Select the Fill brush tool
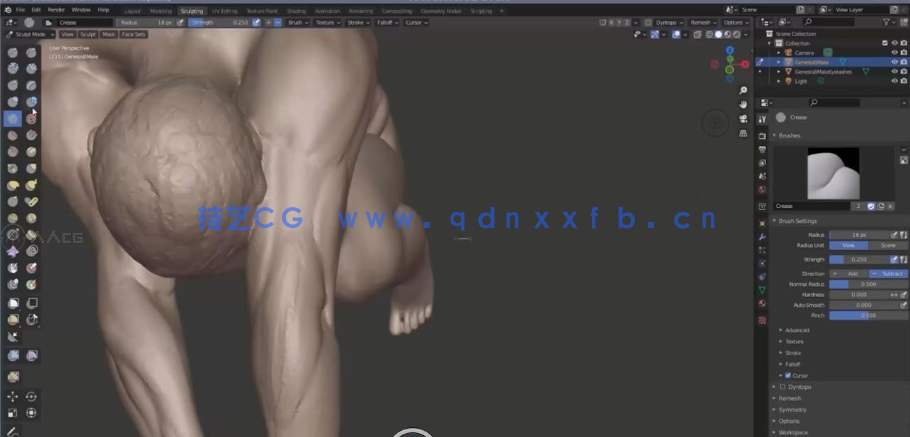Viewport: 910px width, 437px height. 31,135
